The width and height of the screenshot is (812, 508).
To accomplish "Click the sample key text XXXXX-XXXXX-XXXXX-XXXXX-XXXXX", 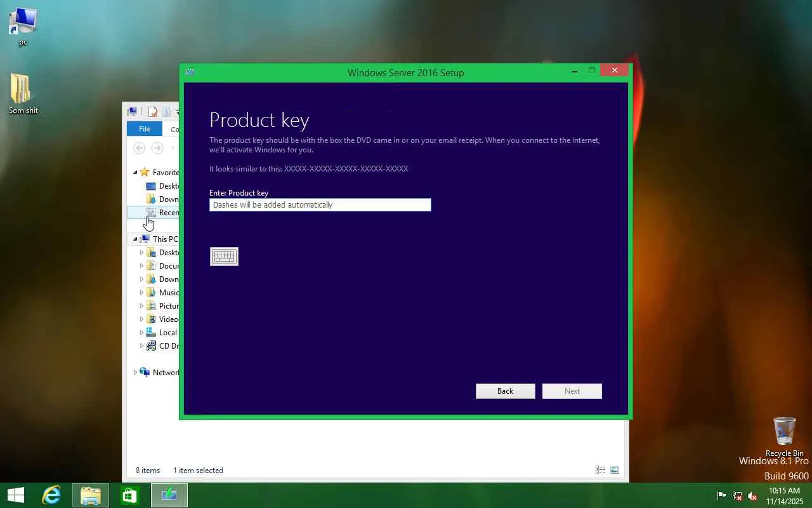I will [x=346, y=169].
